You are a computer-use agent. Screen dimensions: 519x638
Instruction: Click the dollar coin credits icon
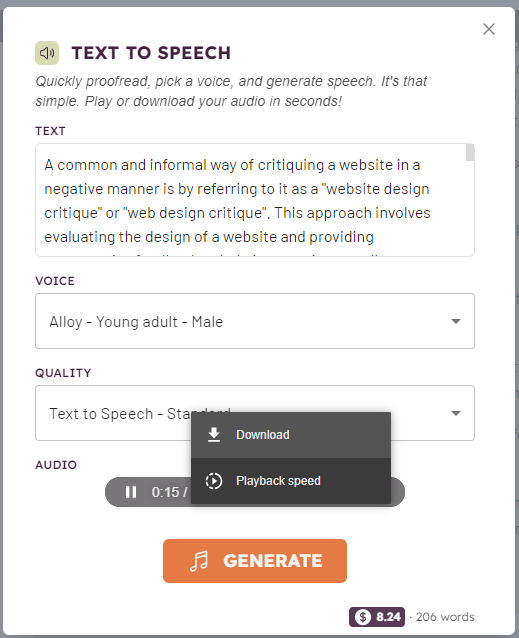coord(362,617)
